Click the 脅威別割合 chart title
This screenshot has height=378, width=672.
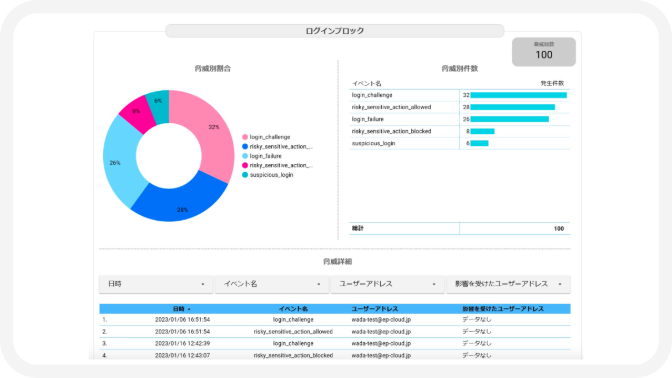click(x=213, y=69)
